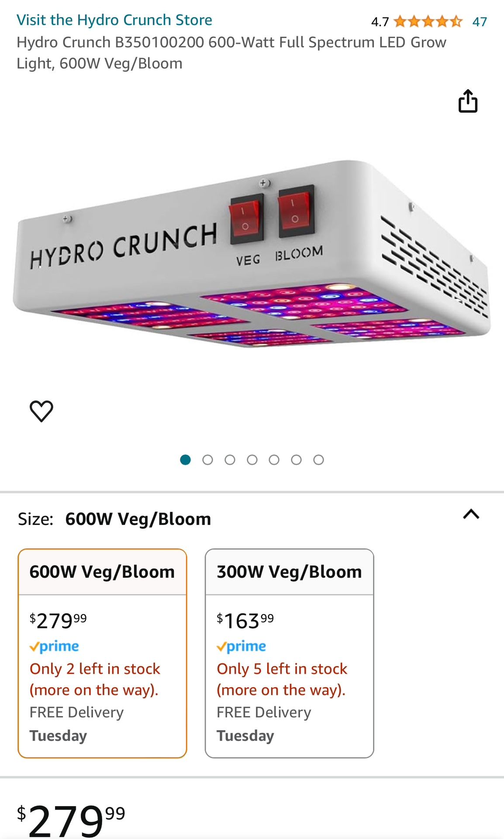Tap the prime badge under $279.99

point(54,646)
